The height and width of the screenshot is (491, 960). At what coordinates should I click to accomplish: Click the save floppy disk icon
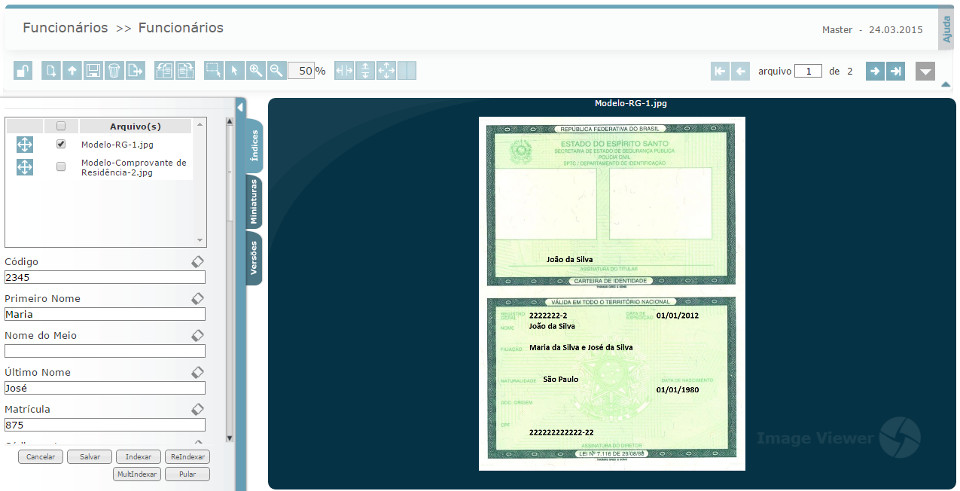(x=93, y=71)
